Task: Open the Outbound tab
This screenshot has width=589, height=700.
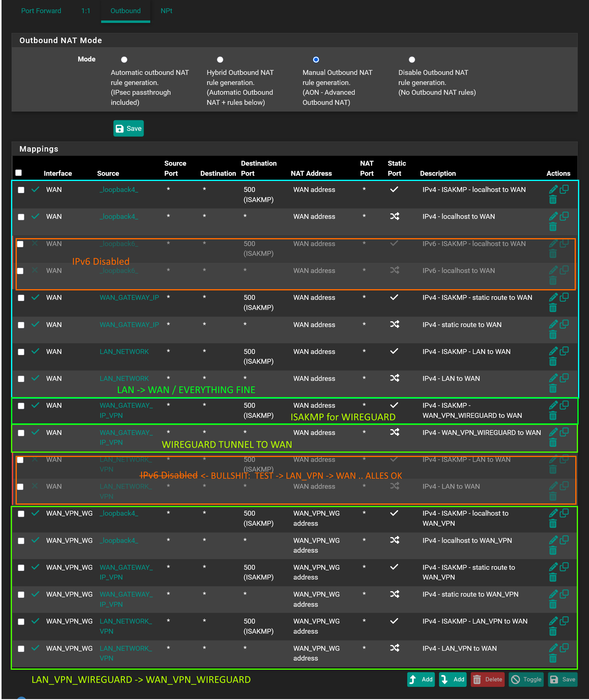Action: pyautogui.click(x=126, y=11)
